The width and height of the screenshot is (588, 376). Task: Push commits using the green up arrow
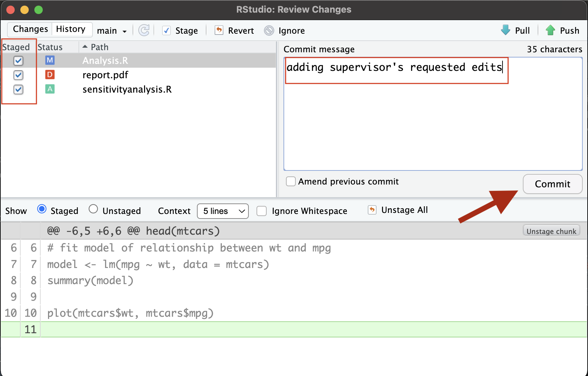(551, 31)
